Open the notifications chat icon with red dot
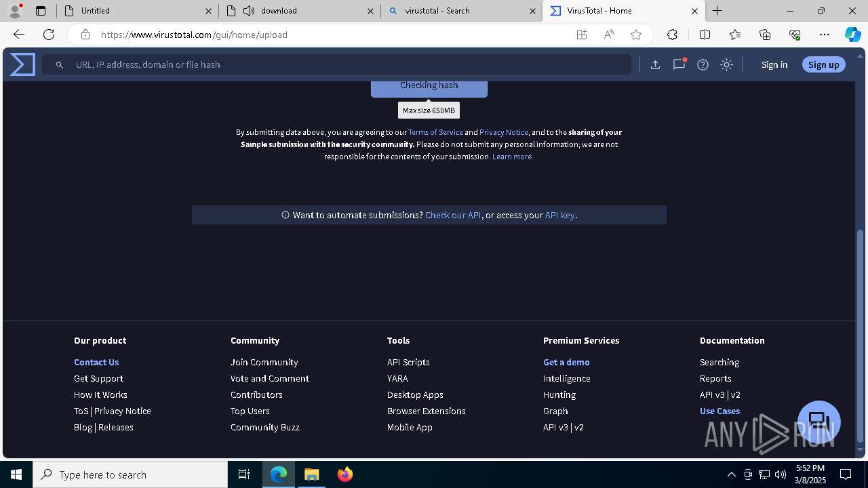This screenshot has height=488, width=868. point(679,64)
